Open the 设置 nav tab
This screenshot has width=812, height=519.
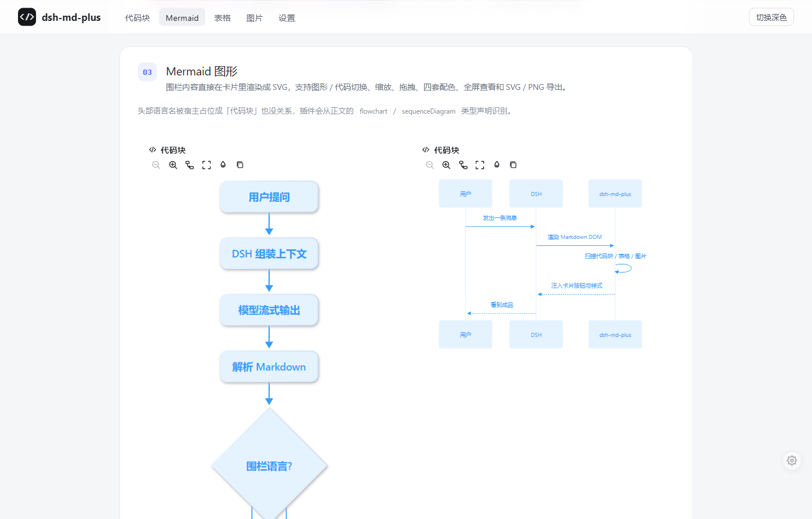coord(287,18)
